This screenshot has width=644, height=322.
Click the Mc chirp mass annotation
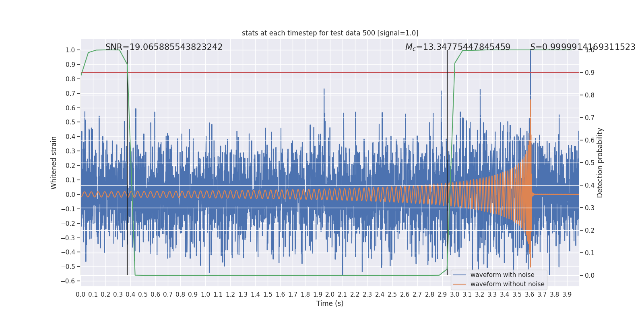pos(458,47)
